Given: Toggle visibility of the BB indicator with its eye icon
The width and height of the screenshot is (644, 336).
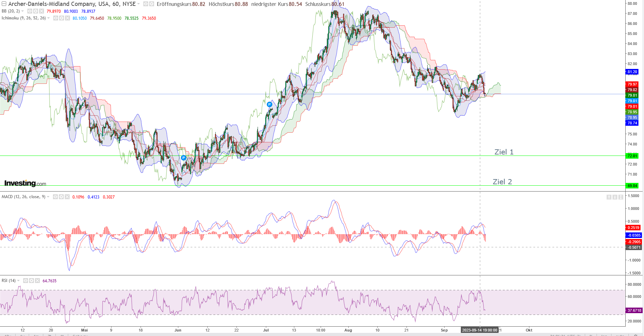Looking at the screenshot, I should (x=29, y=11).
